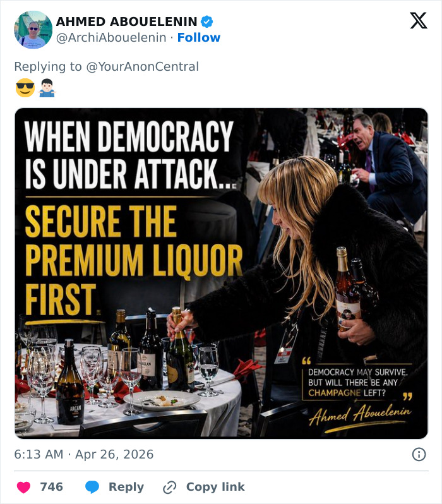Viewport: 442px width, 504px height.
Task: Open the tweet info icon
Action: 418,454
